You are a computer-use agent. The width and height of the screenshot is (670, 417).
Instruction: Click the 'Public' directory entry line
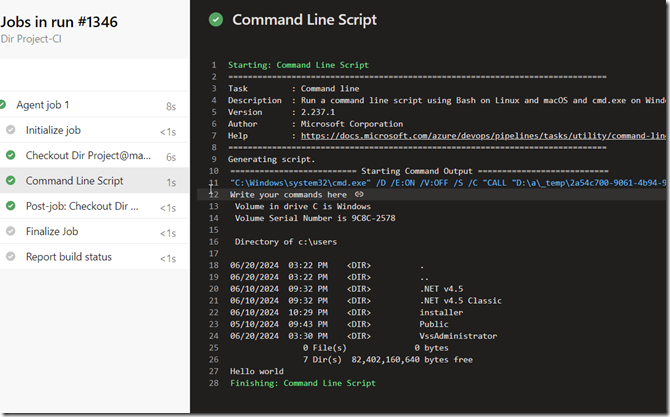click(x=339, y=324)
